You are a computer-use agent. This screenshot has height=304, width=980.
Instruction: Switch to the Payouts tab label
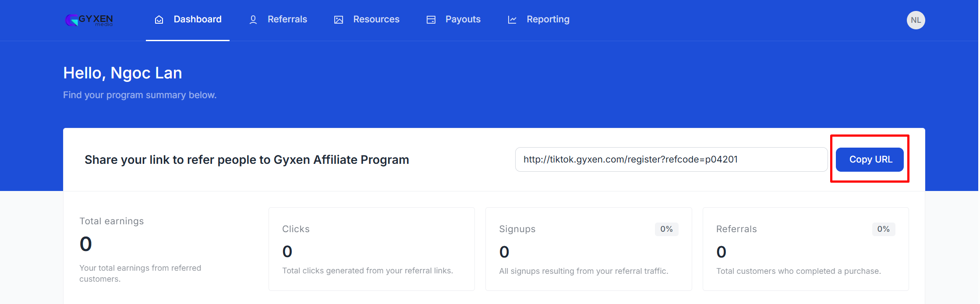(463, 19)
